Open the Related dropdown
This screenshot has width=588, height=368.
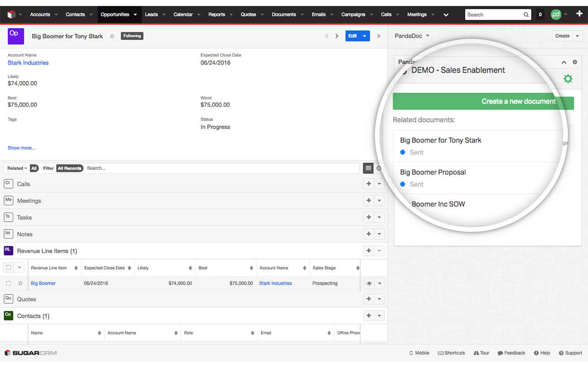pyautogui.click(x=17, y=168)
